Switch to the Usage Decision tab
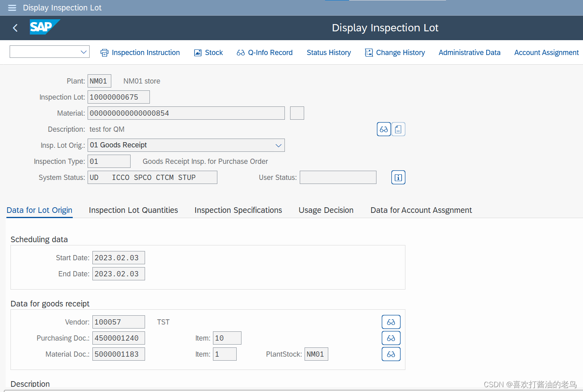Viewport: 583px width, 392px height. pos(326,210)
